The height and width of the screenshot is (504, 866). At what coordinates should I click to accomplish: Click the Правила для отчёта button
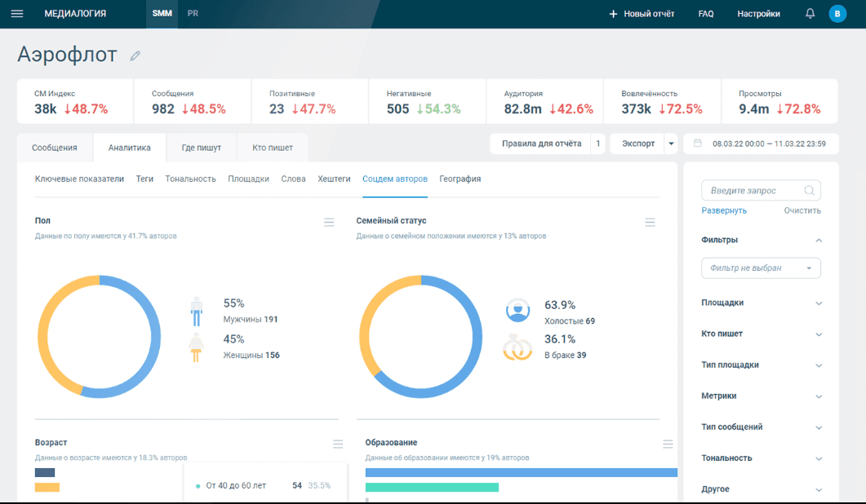pyautogui.click(x=541, y=144)
